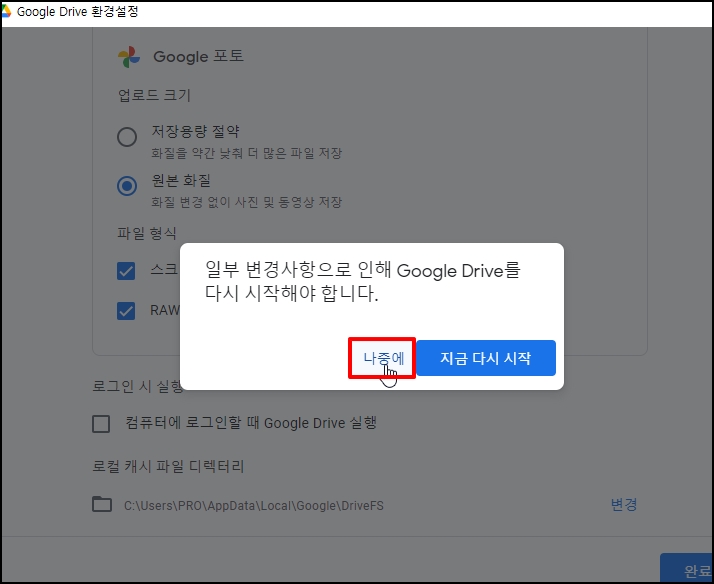
Task: Click the Google Drive logo in title bar
Action: tap(6, 11)
